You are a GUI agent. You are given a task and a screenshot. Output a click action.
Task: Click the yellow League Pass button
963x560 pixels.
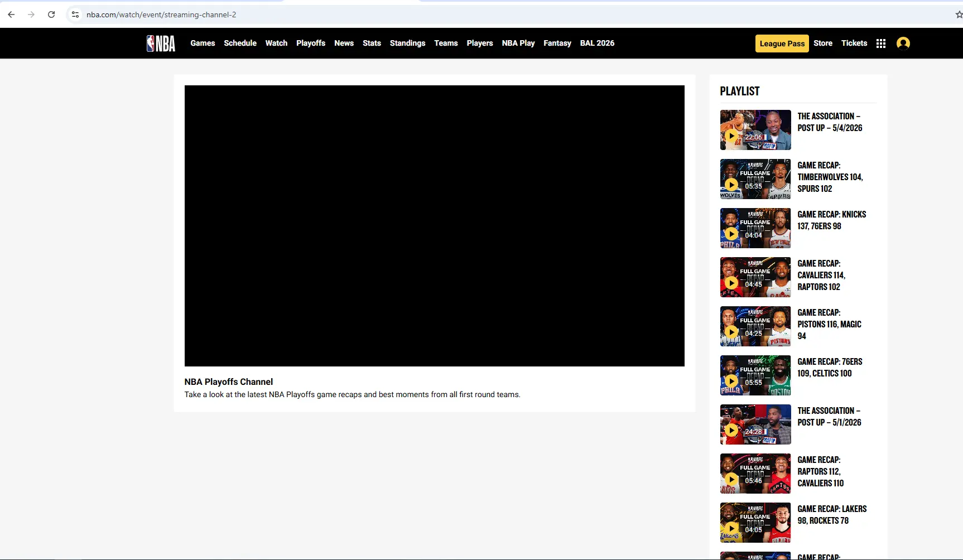[782, 44]
